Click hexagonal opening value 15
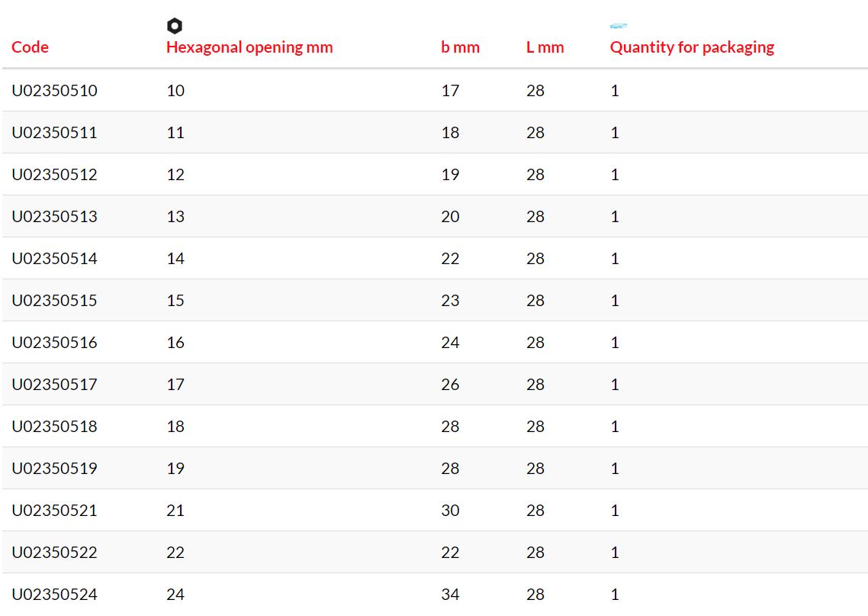The image size is (868, 616). [175, 300]
